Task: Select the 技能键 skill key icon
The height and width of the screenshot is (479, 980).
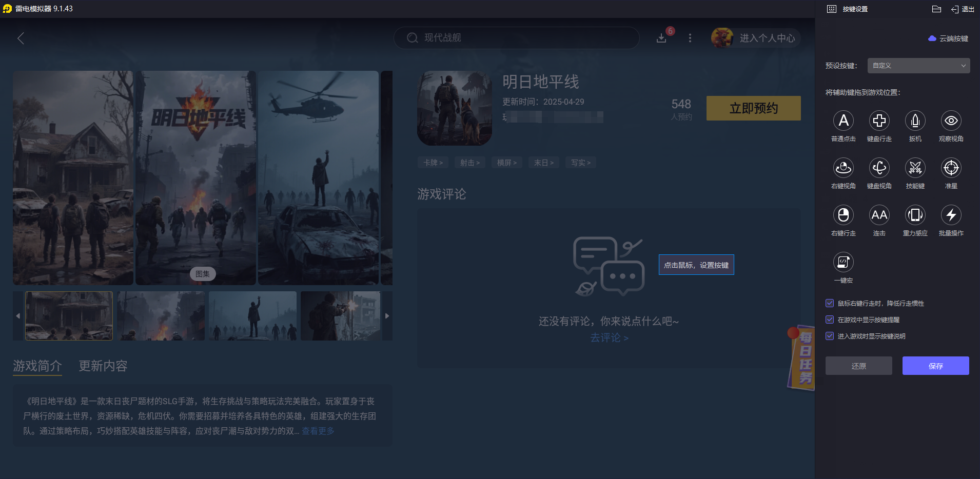Action: [915, 168]
